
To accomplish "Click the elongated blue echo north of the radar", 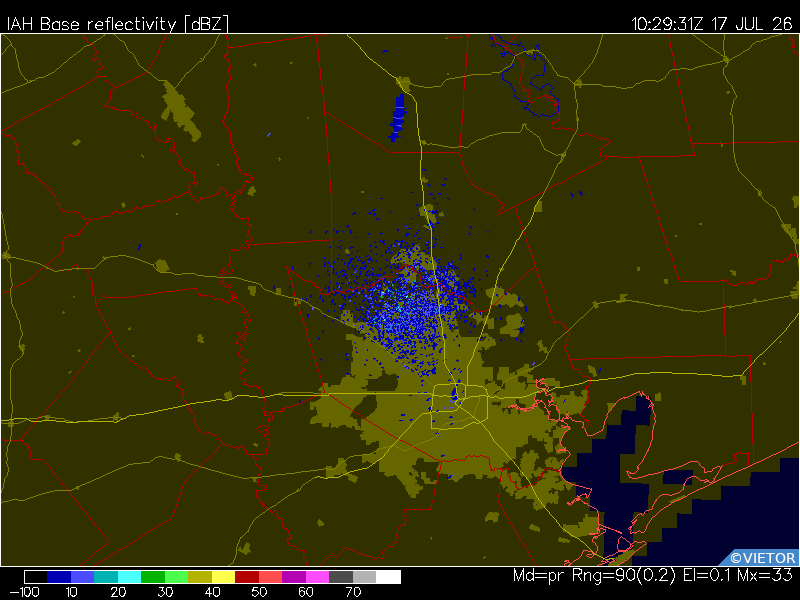I will pyautogui.click(x=397, y=118).
